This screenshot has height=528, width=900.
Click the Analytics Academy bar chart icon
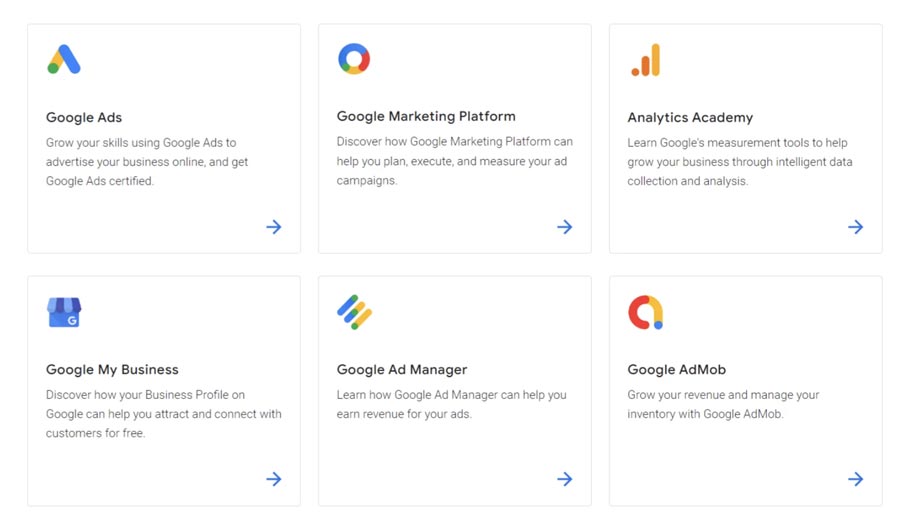tap(646, 60)
